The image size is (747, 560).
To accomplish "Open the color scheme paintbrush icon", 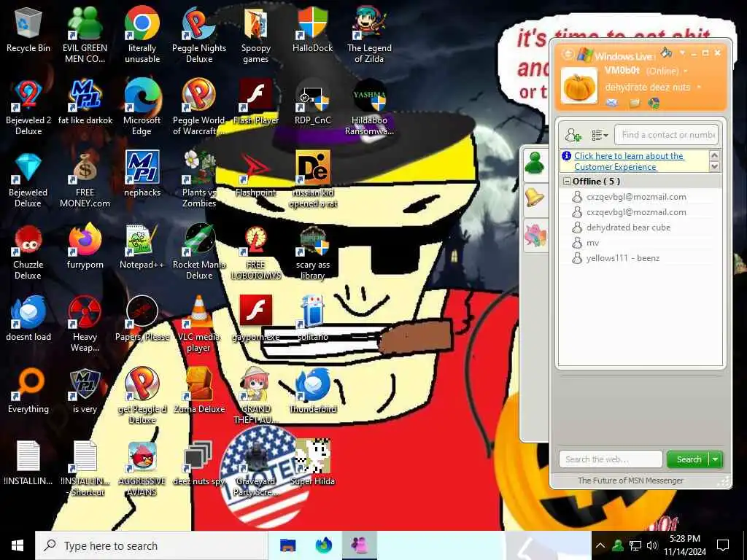I will point(666,52).
